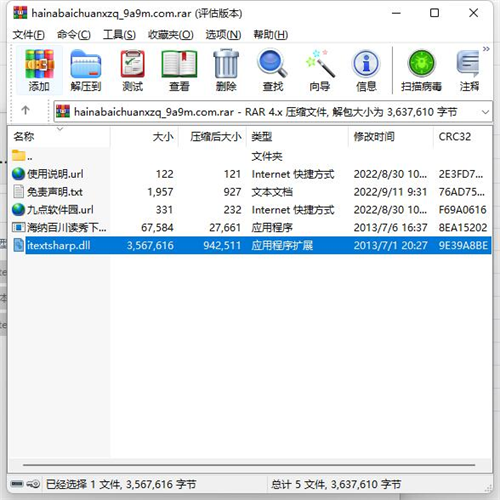
Task: Select the file 免责声明.txt
Action: (250, 192)
